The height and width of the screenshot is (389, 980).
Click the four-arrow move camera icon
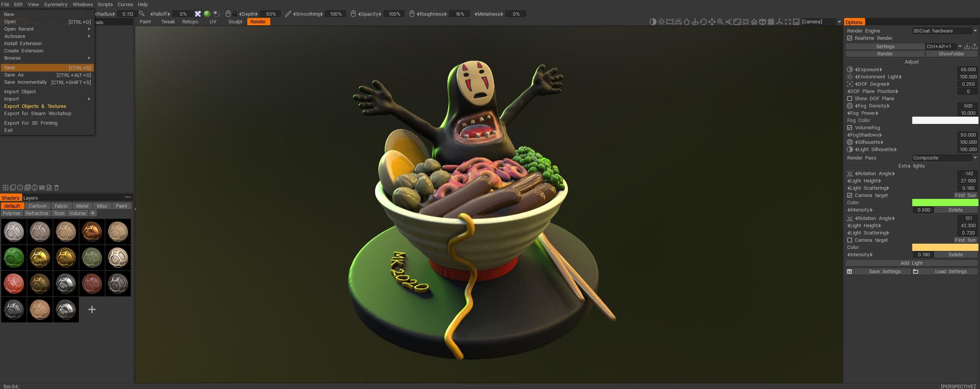coord(712,22)
